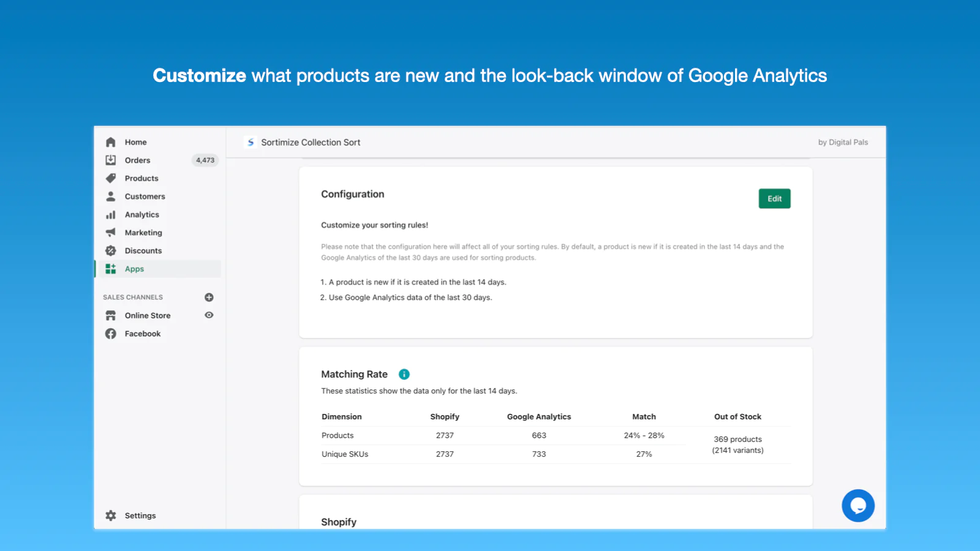This screenshot has height=551, width=980.
Task: Click the Online Store storefront icon
Action: click(110, 315)
